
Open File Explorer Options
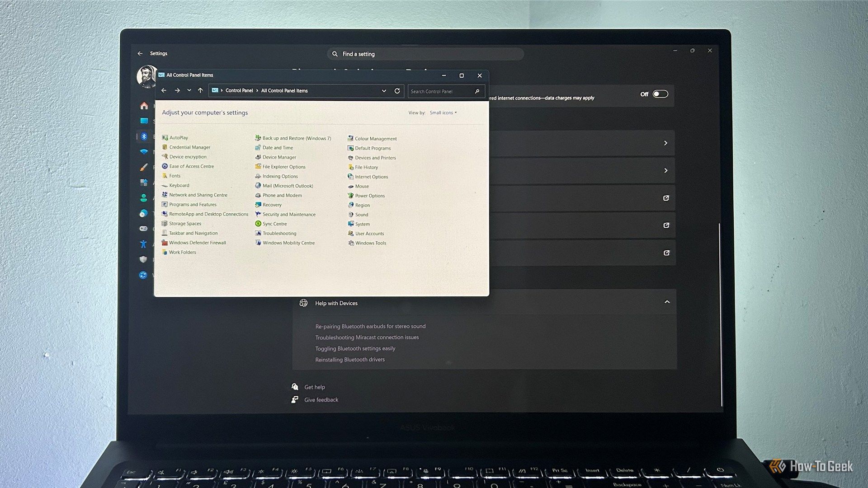pos(280,167)
